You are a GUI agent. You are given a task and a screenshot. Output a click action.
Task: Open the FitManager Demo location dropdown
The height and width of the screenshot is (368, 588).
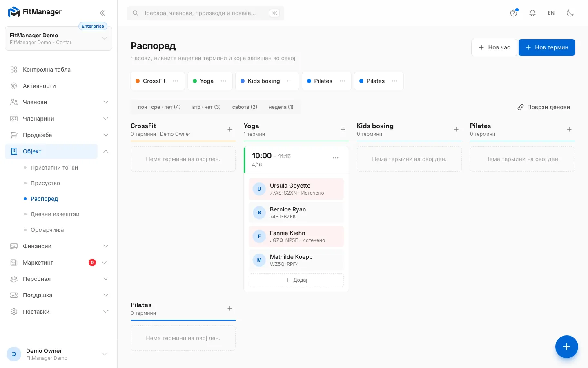pos(58,38)
